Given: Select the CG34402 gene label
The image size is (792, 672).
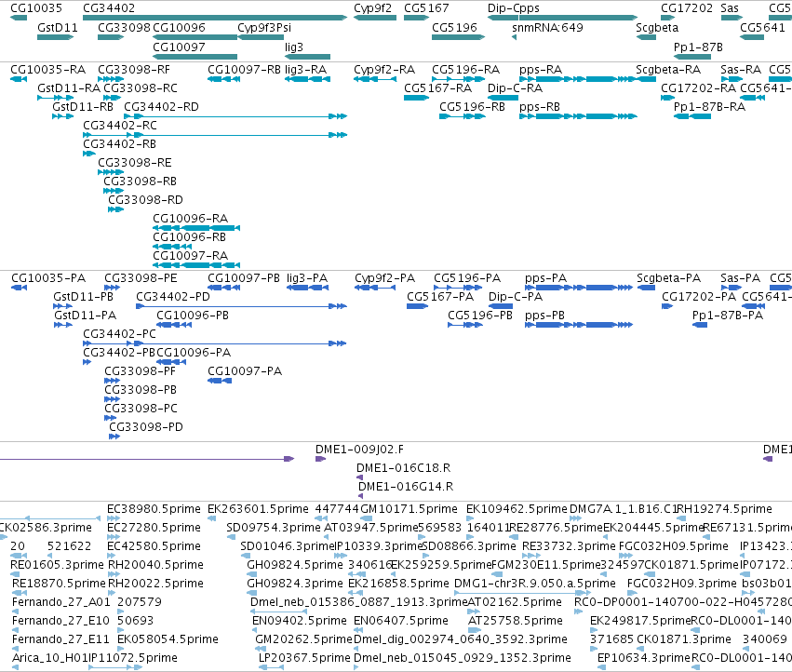Looking at the screenshot, I should tap(109, 8).
